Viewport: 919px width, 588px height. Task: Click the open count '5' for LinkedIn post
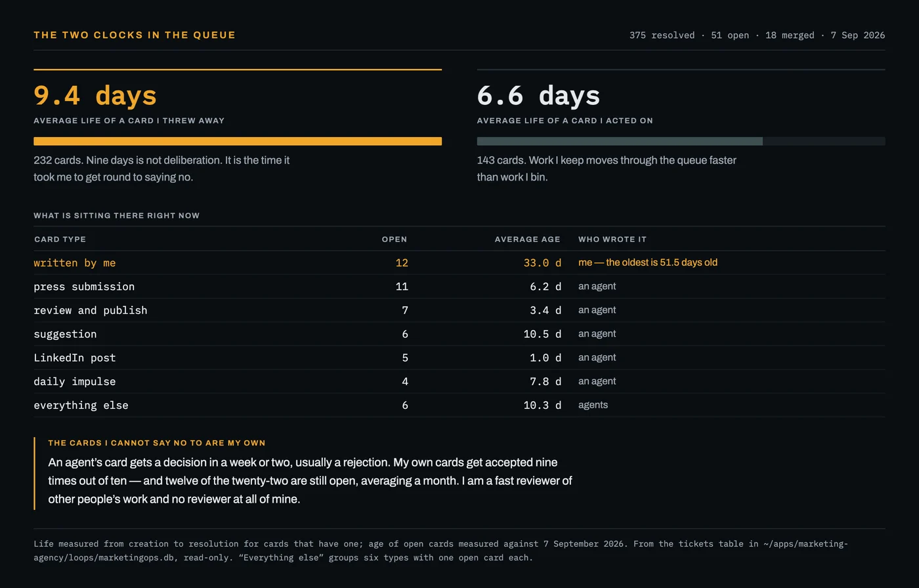pyautogui.click(x=405, y=358)
